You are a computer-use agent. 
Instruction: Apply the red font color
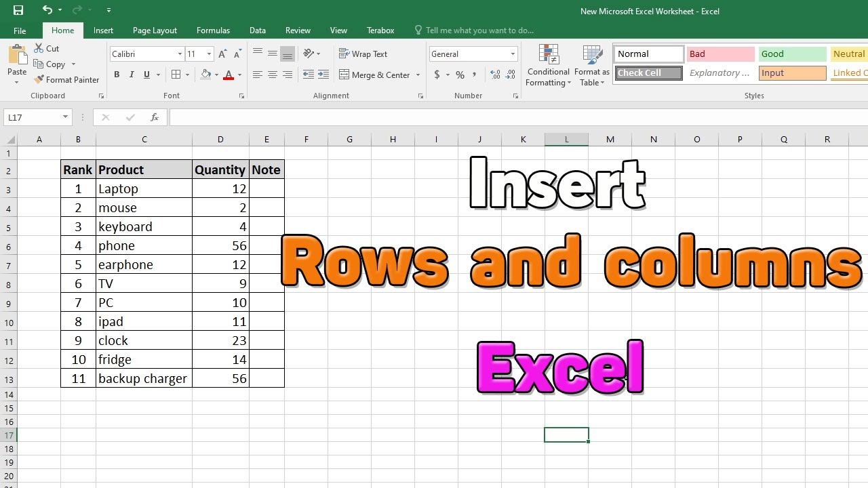click(x=229, y=75)
